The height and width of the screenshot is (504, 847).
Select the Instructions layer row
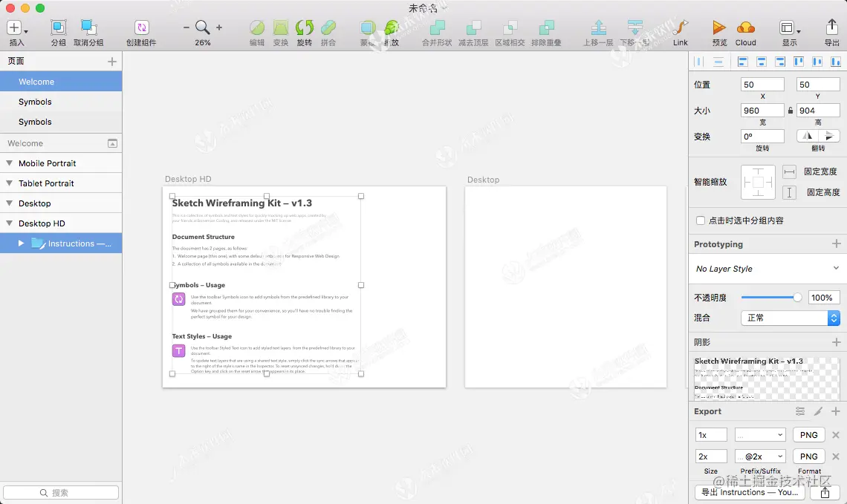click(61, 243)
